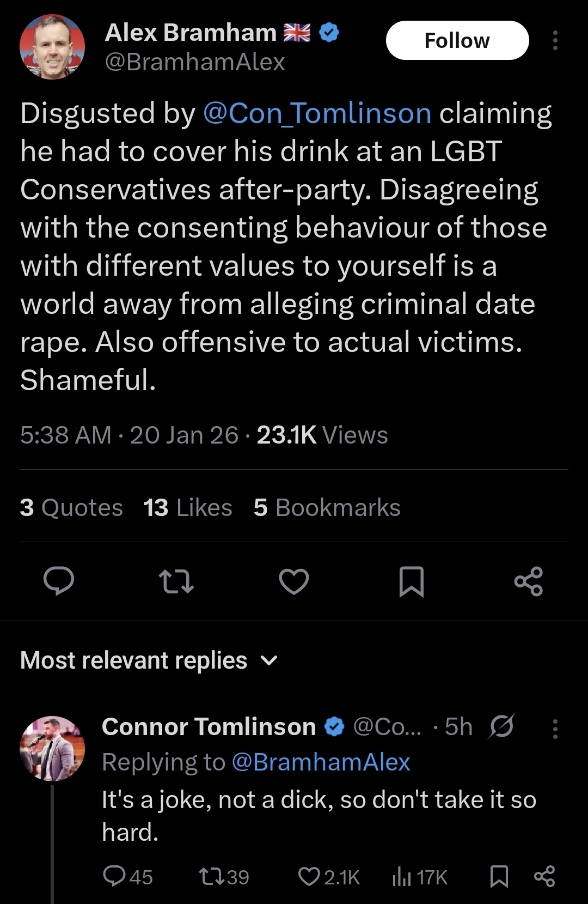View analytics of Connor's reply

coord(403,877)
